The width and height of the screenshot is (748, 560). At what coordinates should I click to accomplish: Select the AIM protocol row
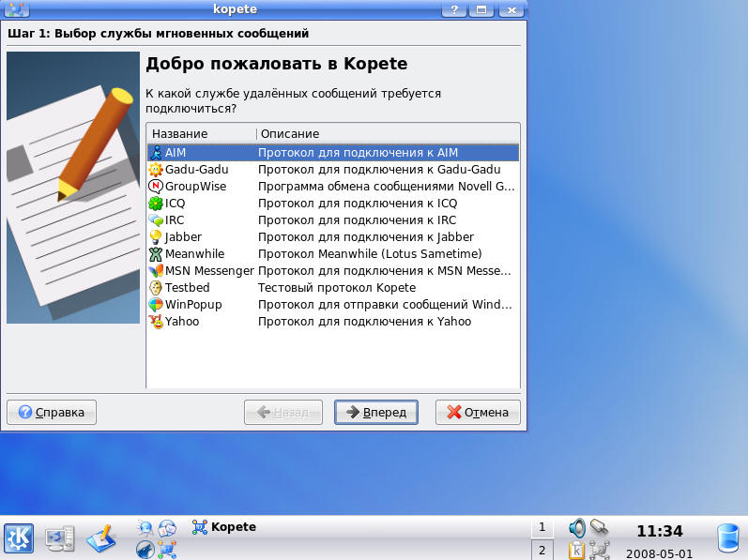coord(333,153)
